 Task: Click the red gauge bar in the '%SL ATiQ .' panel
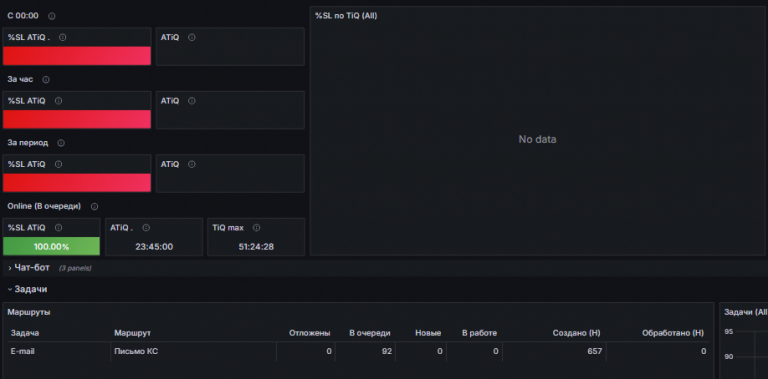click(77, 56)
